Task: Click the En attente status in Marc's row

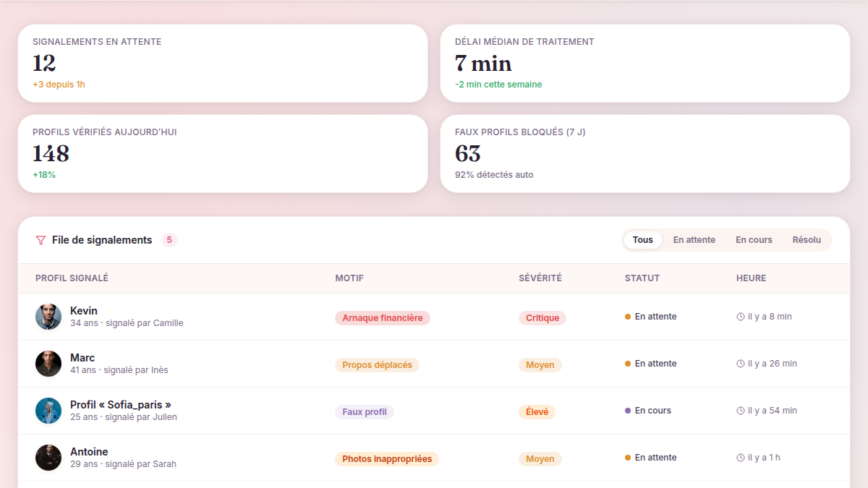Action: point(651,364)
